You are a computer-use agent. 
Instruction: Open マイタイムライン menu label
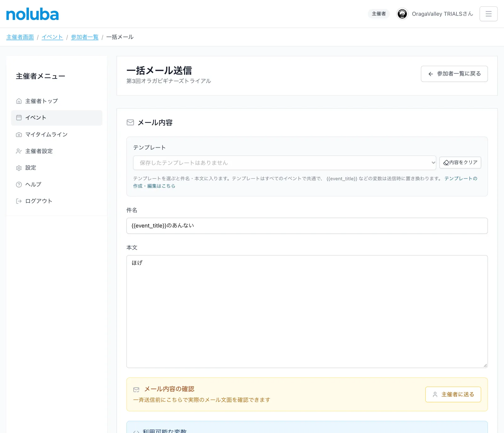(x=46, y=134)
